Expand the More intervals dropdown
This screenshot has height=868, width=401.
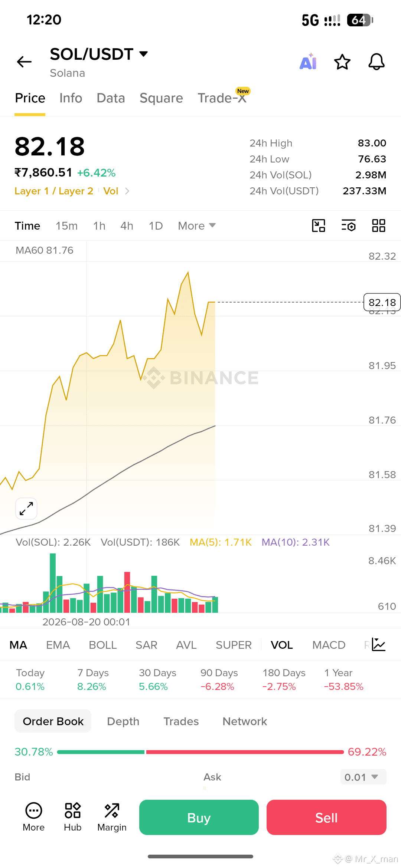(196, 226)
